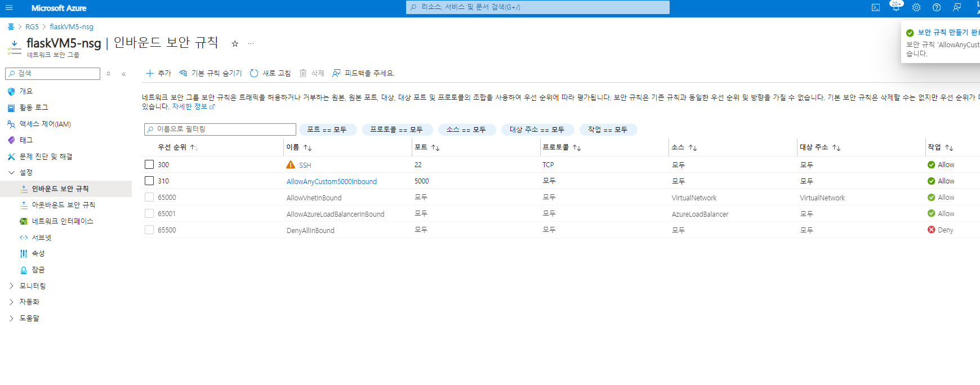This screenshot has height=385, width=980.
Task: Sort by 우선 순위 column header
Action: (177, 147)
